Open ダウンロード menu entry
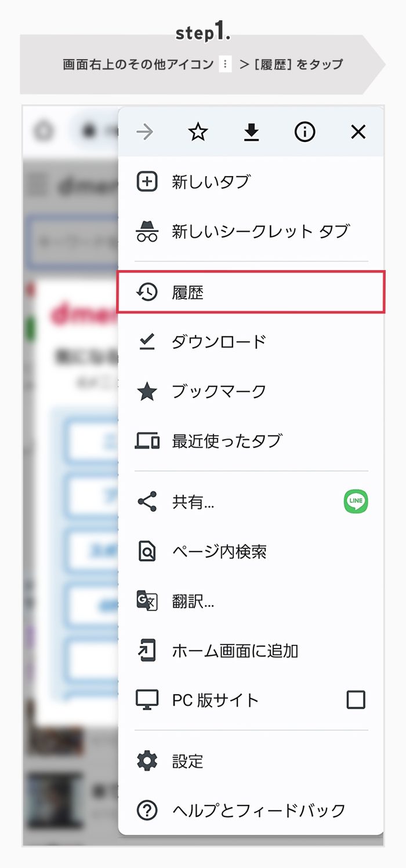The image size is (406, 868). pos(251,342)
